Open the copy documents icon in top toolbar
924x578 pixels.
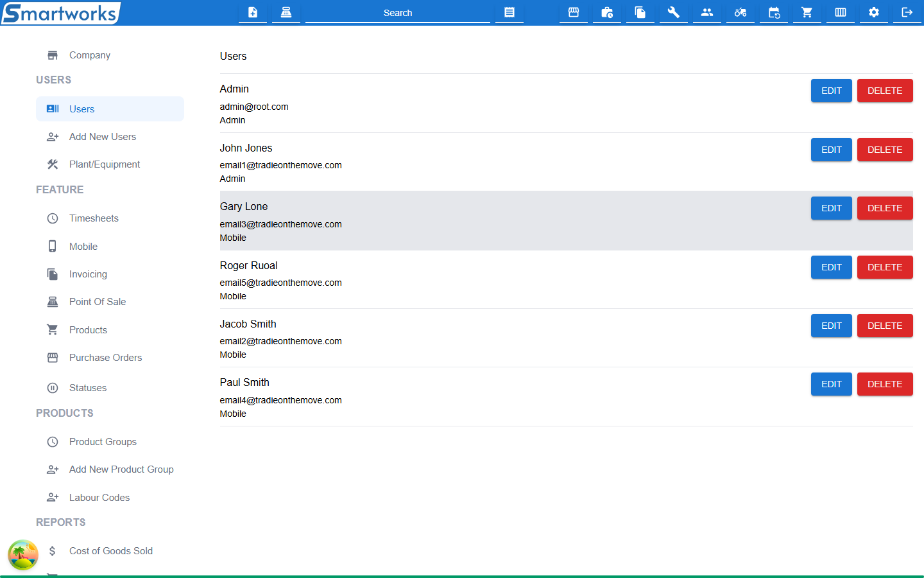click(x=640, y=12)
